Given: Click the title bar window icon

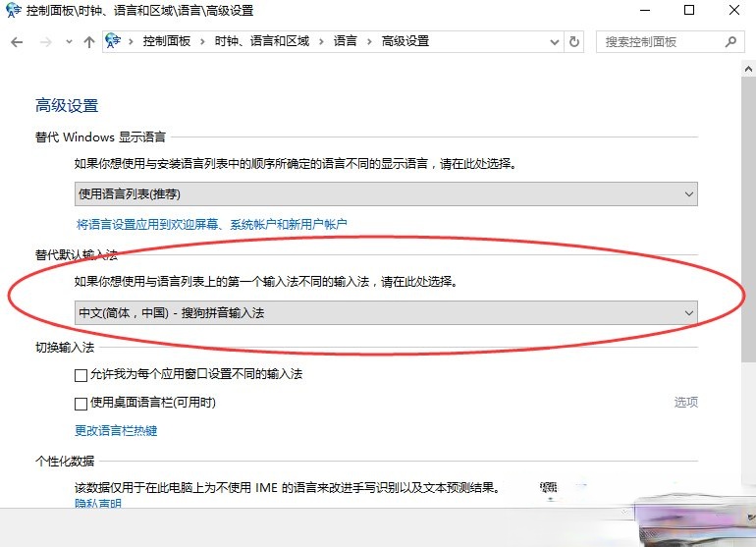Looking at the screenshot, I should pyautogui.click(x=13, y=10).
